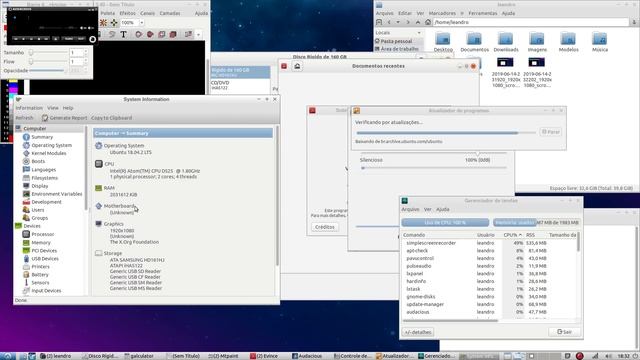Open Música folder in file manager
This screenshot has height=360, width=640.
coord(600,42)
